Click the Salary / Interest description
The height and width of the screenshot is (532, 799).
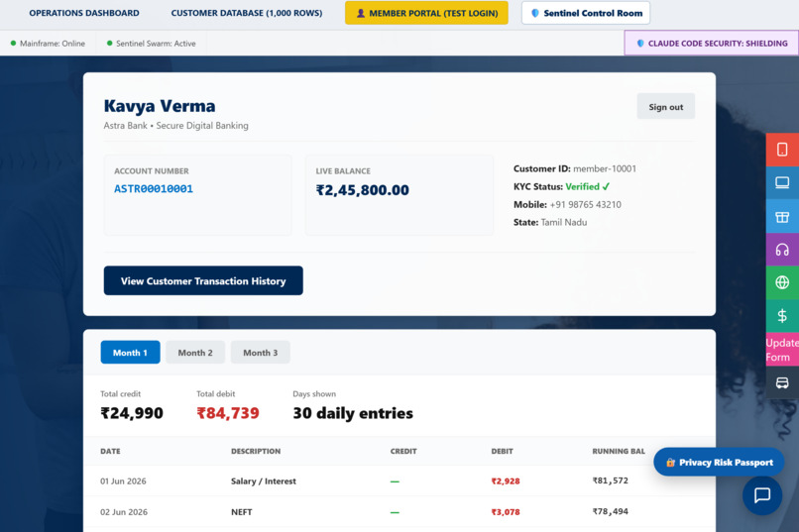(x=264, y=481)
